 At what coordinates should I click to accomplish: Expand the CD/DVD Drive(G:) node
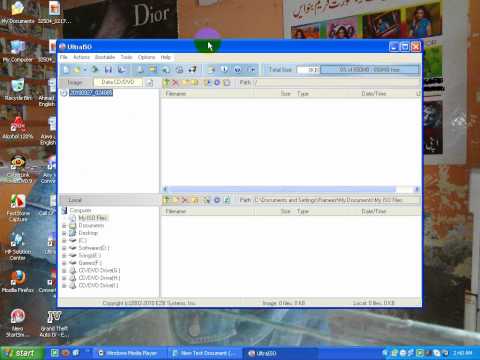pos(64,270)
